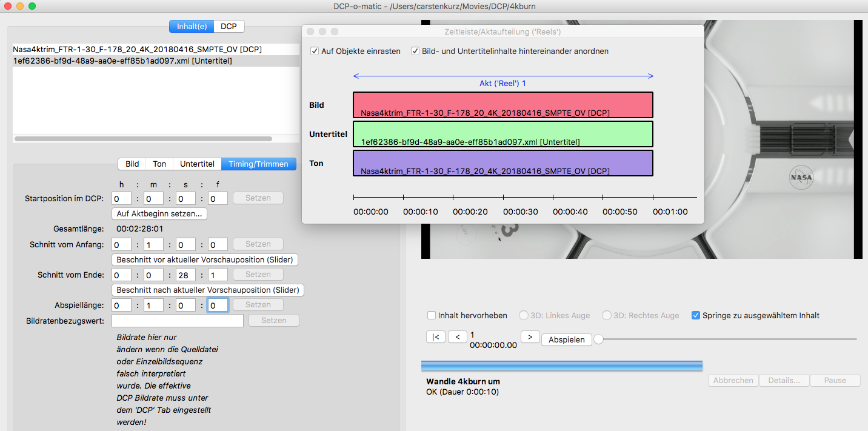Click Schnitt vom Ende frames field
The image size is (868, 431).
click(218, 275)
